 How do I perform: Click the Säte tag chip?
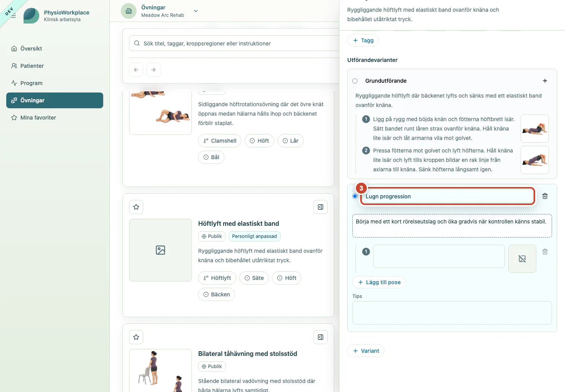pyautogui.click(x=254, y=278)
